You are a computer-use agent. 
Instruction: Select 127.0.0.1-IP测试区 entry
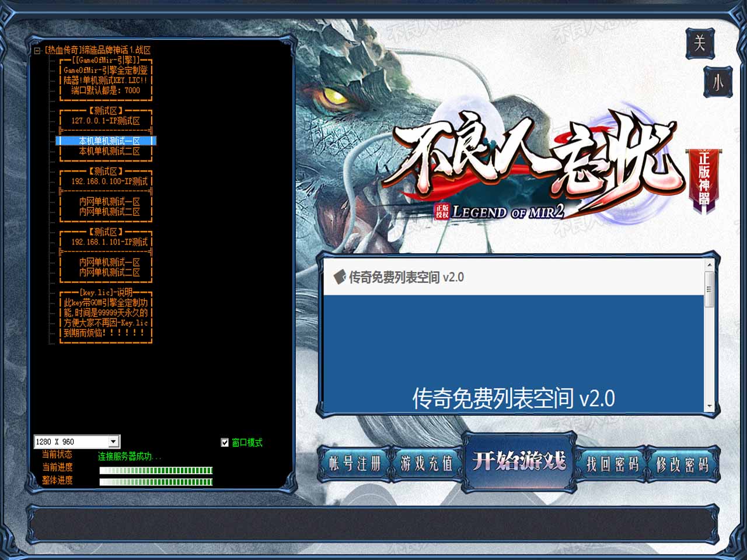point(106,121)
